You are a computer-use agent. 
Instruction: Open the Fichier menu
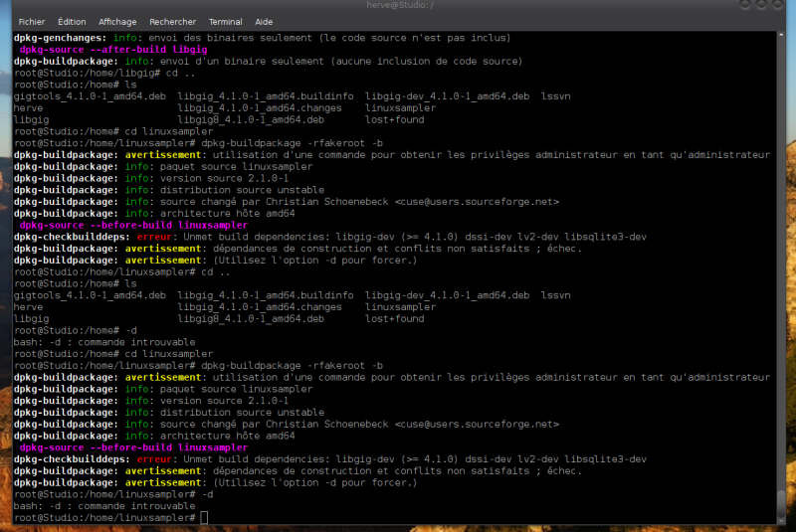(x=32, y=21)
